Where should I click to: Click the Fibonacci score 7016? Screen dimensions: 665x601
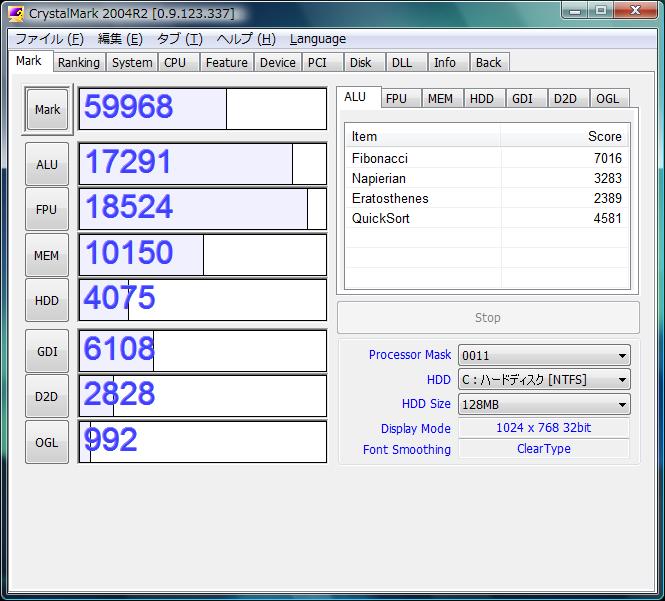pyautogui.click(x=607, y=158)
